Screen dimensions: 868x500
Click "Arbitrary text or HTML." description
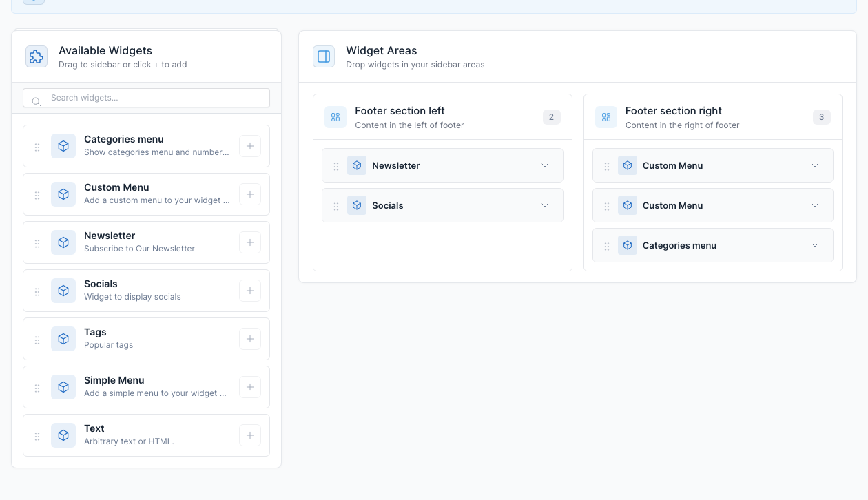(129, 441)
